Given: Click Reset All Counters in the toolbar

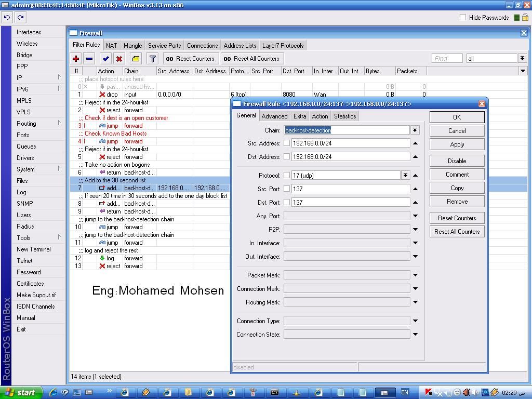Looking at the screenshot, I should point(252,59).
